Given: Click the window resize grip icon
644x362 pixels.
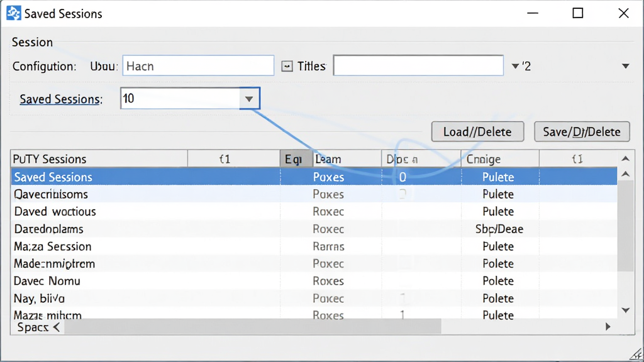Looking at the screenshot, I should tap(637, 354).
